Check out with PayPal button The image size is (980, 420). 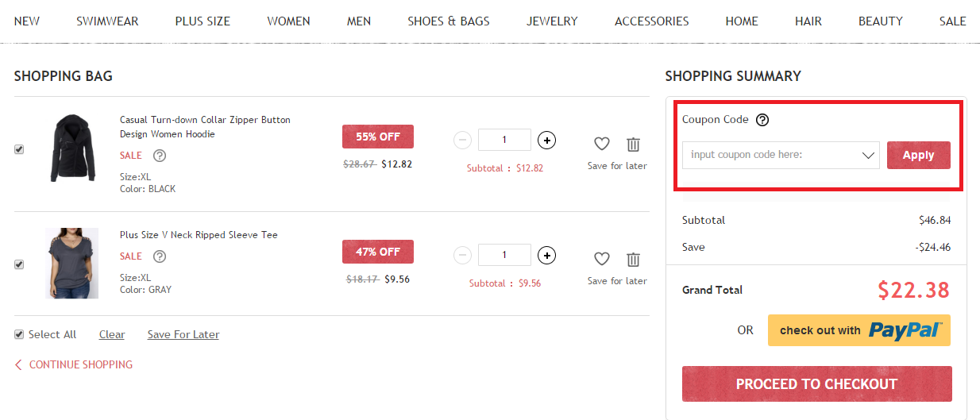tap(858, 330)
